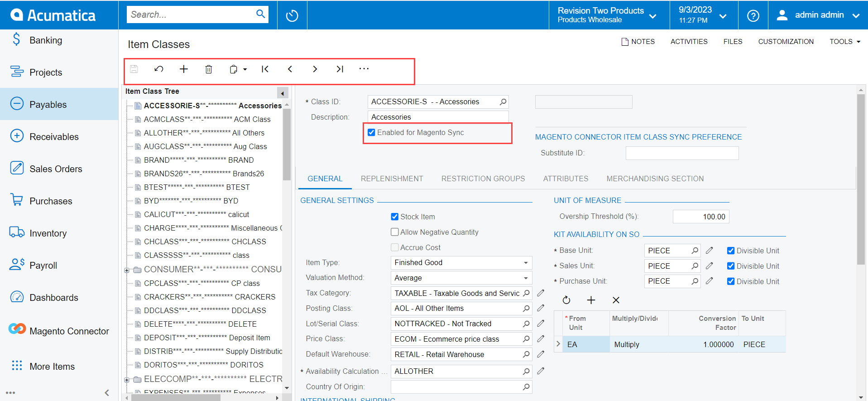Go to the first record
Viewport: 868px width, 401px height.
(x=265, y=69)
